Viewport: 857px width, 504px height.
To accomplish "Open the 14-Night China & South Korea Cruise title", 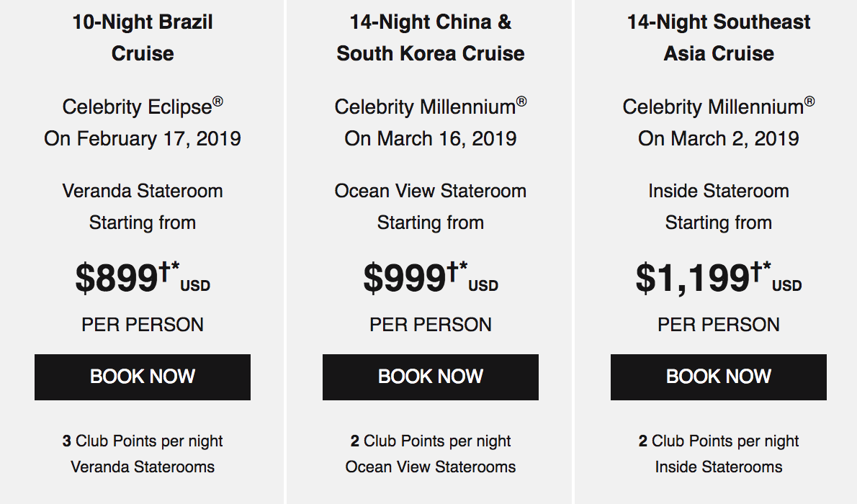I will click(430, 37).
